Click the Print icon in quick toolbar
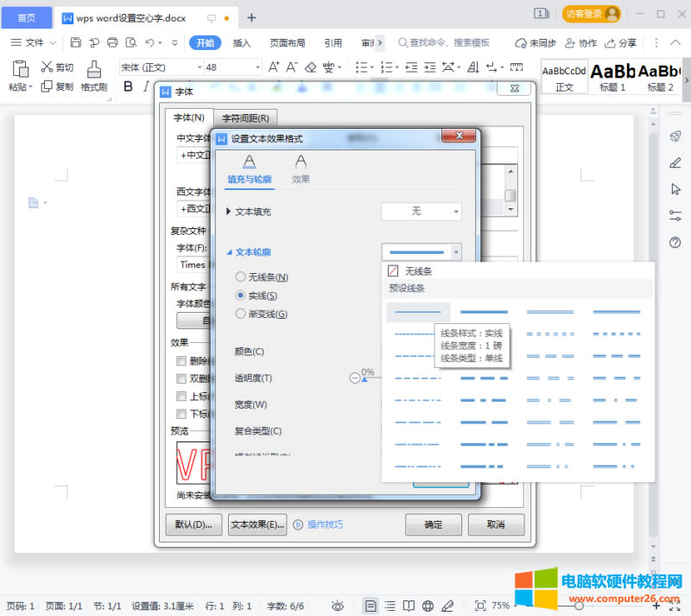The image size is (691, 616). pyautogui.click(x=112, y=42)
